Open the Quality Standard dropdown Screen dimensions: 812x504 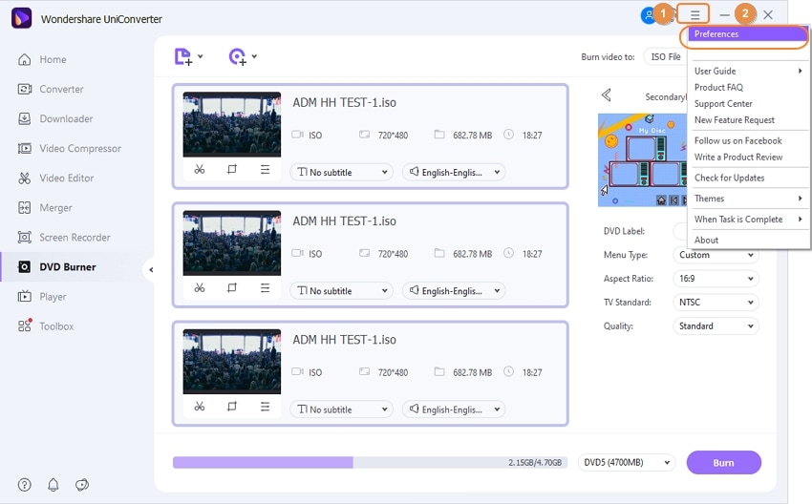click(x=716, y=326)
